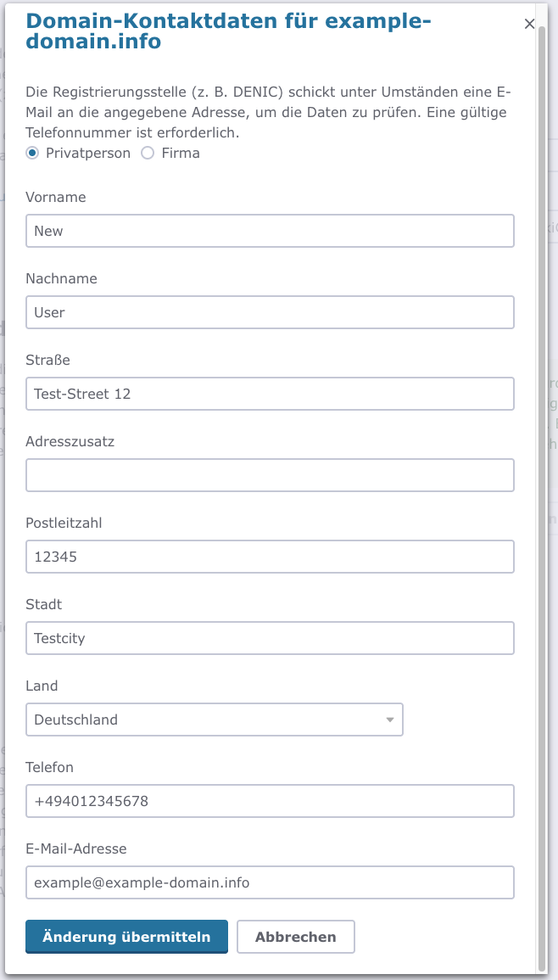This screenshot has height=980, width=558.
Task: Submit with Änderung übermitteln button
Action: point(127,937)
